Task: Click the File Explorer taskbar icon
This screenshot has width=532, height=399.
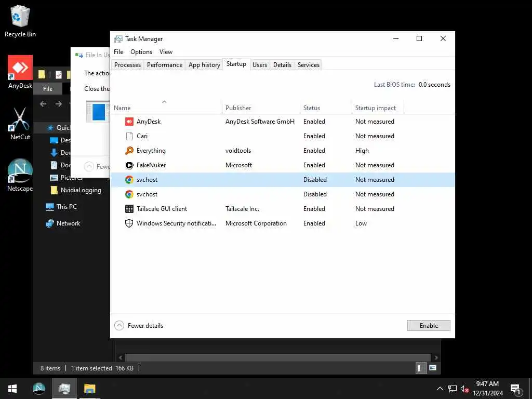Action: pyautogui.click(x=90, y=389)
